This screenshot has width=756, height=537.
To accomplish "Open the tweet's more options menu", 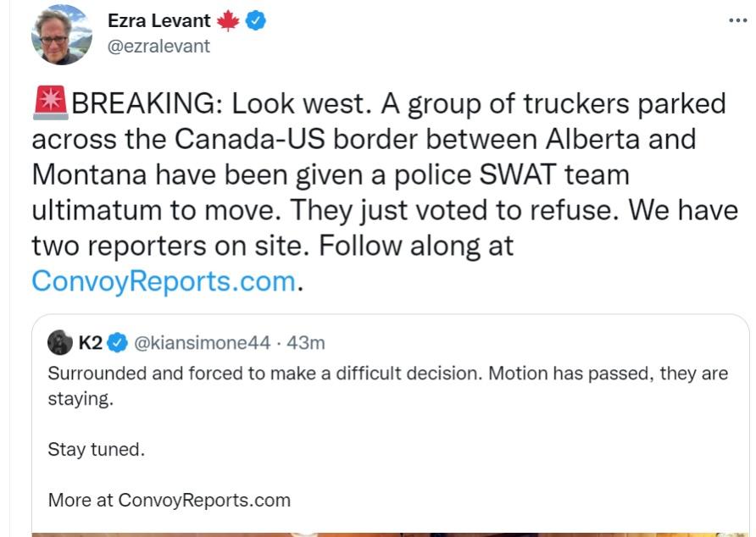I will tap(737, 20).
